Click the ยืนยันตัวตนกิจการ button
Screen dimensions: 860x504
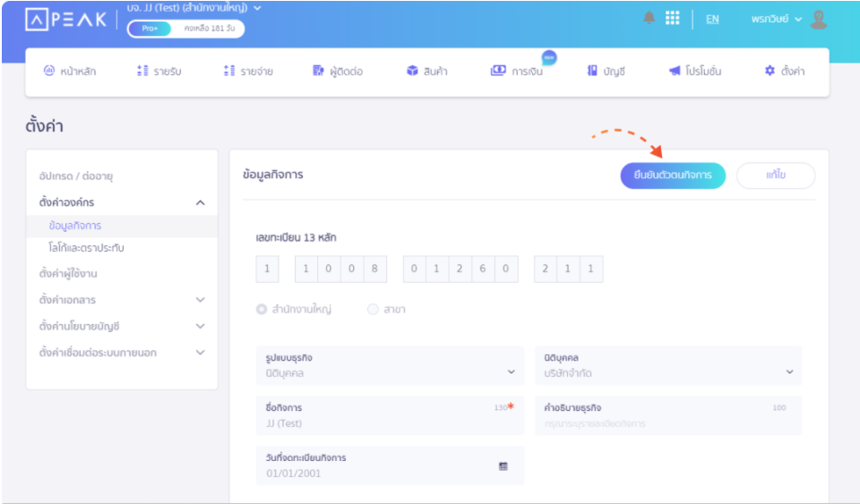click(673, 175)
